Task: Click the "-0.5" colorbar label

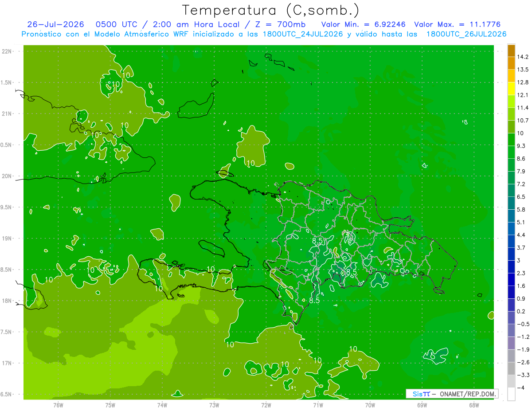Action: [x=523, y=324]
